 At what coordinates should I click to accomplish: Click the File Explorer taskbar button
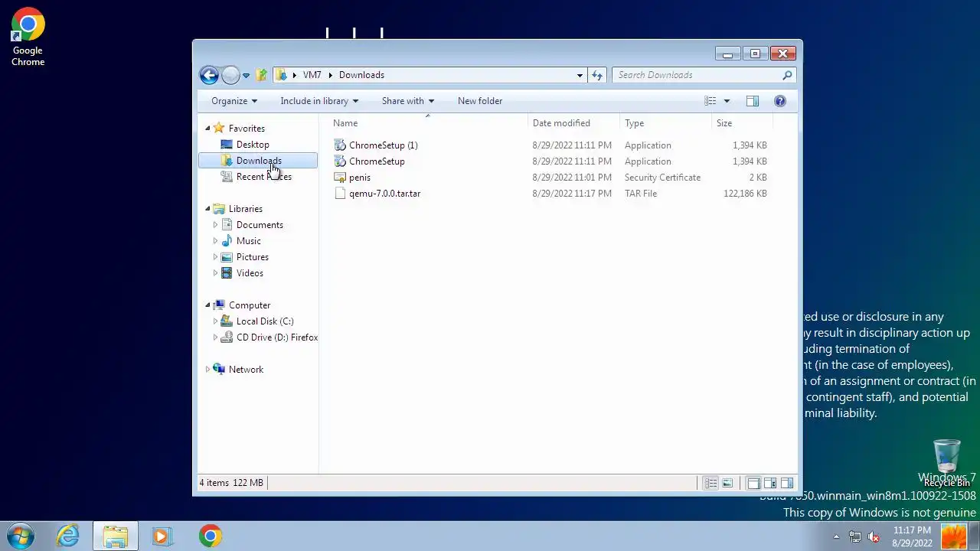coord(115,536)
